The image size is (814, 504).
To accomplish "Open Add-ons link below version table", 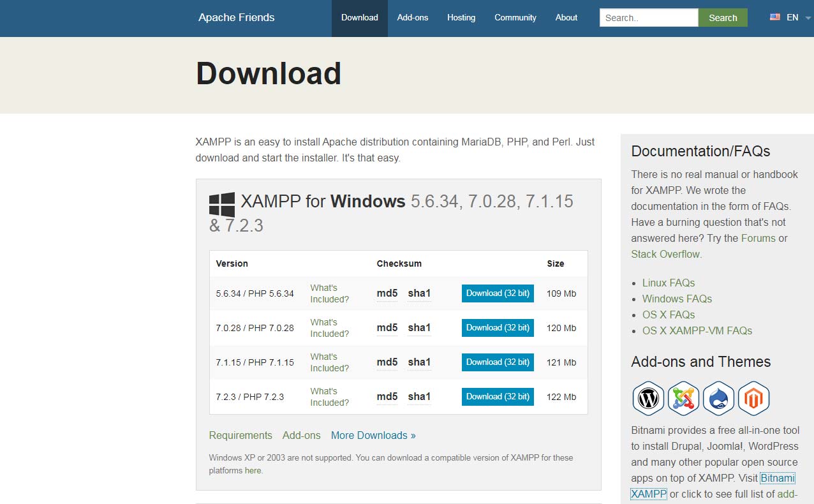I will click(x=302, y=435).
